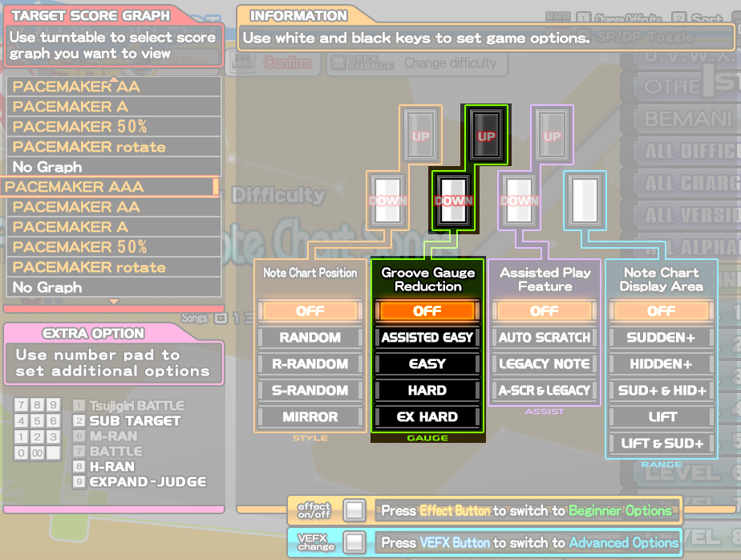Image resolution: width=741 pixels, height=560 pixels.
Task: Choose EX HARD gauge
Action: pos(427,416)
